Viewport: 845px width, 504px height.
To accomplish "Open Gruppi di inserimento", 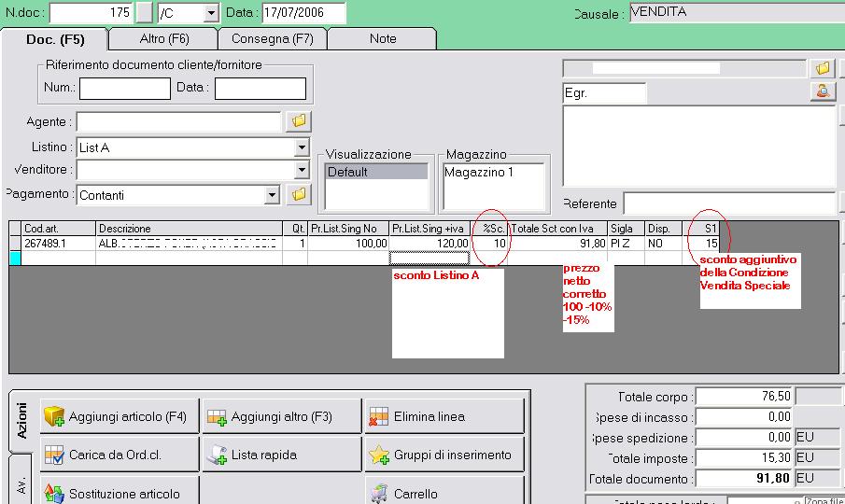I will 444,455.
